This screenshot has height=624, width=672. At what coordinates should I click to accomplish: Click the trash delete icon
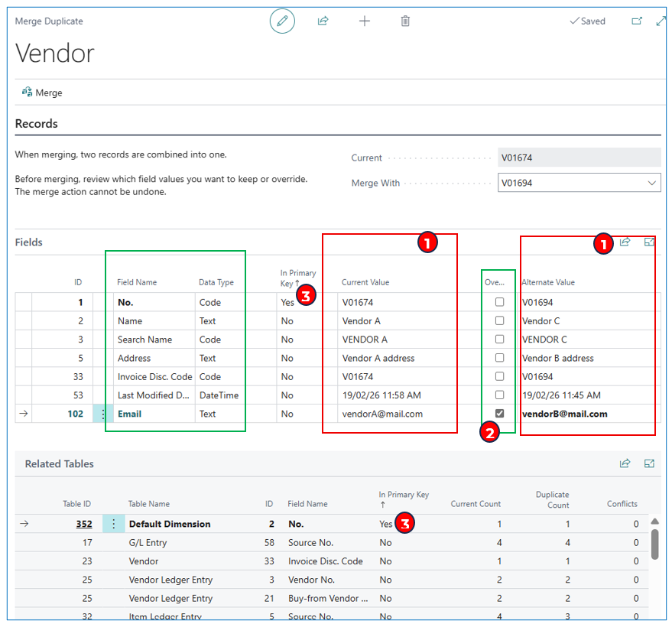[x=405, y=21]
